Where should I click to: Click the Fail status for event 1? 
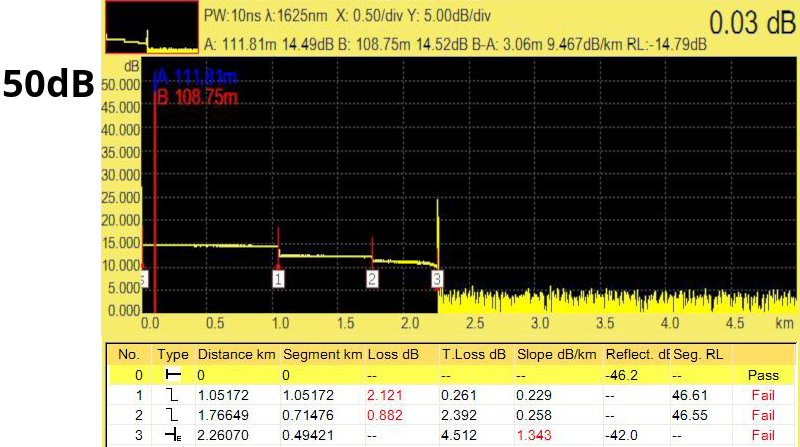pos(762,394)
